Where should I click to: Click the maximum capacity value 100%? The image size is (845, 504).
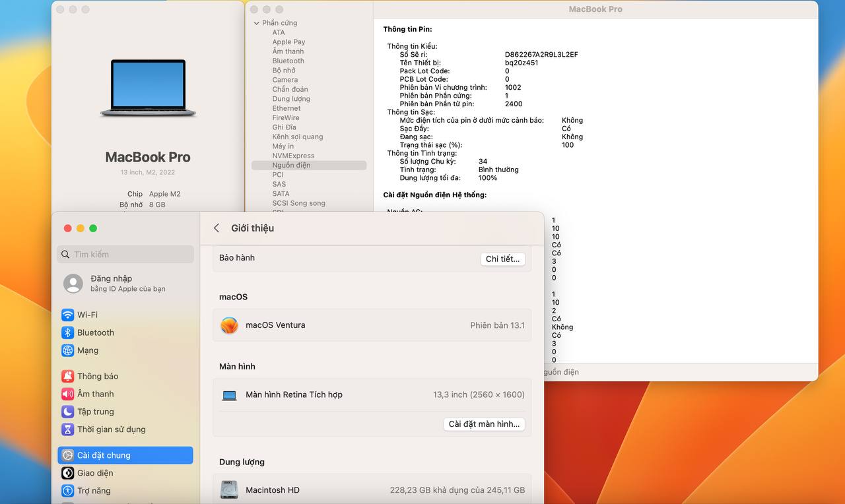coord(488,178)
